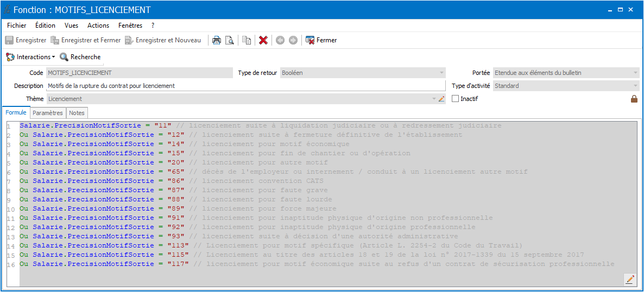Click formula line with code "115"
This screenshot has height=292, width=644.
(x=302, y=255)
